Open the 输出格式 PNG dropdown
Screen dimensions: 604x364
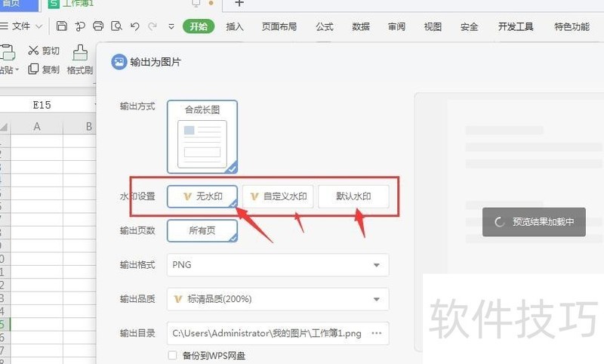click(x=278, y=264)
